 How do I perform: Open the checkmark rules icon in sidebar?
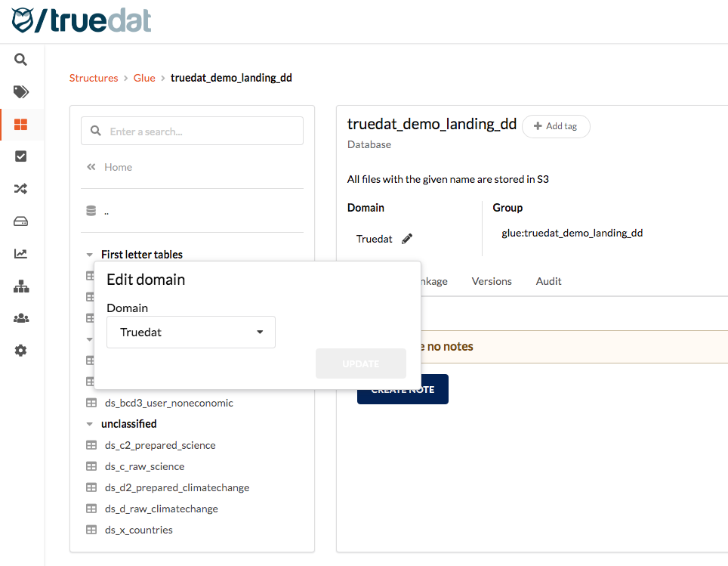click(x=21, y=156)
